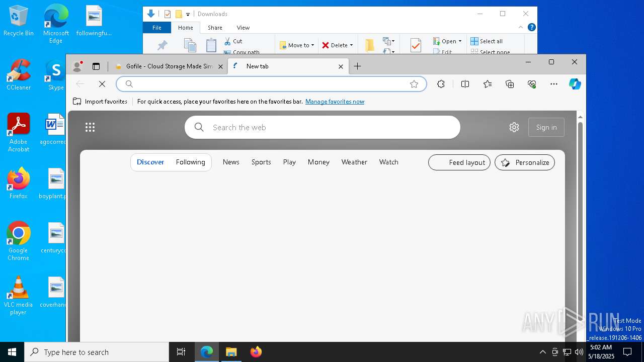This screenshot has height=362, width=644.
Task: Open volume speaker tray icon
Action: (x=579, y=352)
